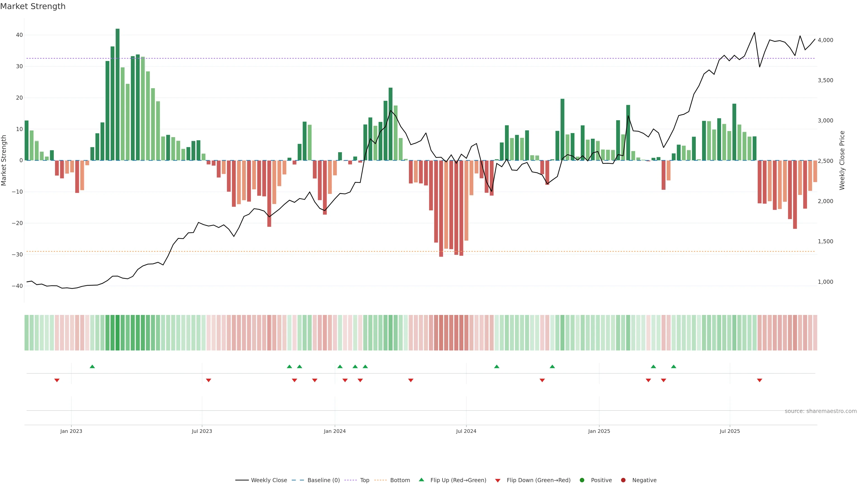The height and width of the screenshot is (488, 868).
Task: Click the dark red Negative legend dot
Action: point(623,480)
